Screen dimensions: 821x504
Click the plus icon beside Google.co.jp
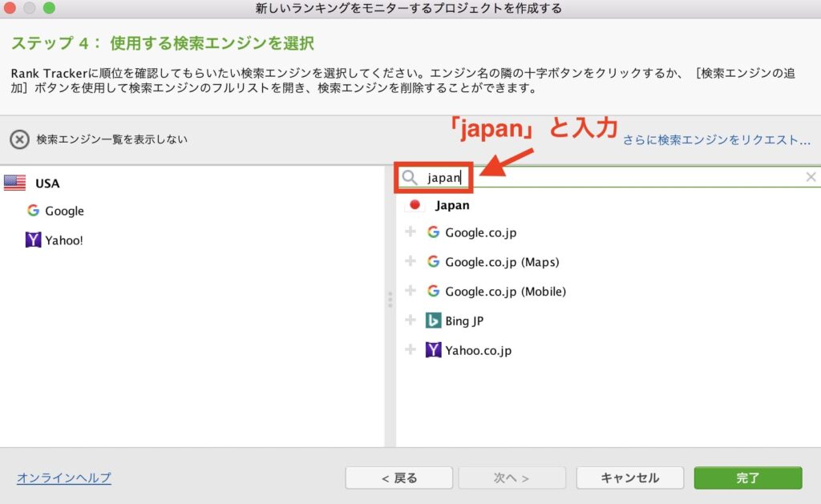(410, 232)
